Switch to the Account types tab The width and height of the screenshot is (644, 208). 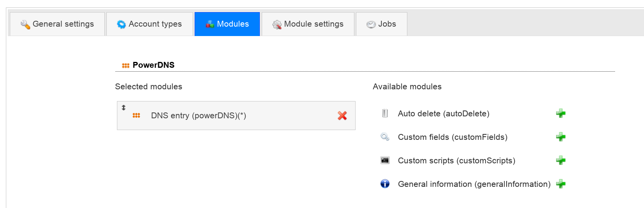(150, 24)
